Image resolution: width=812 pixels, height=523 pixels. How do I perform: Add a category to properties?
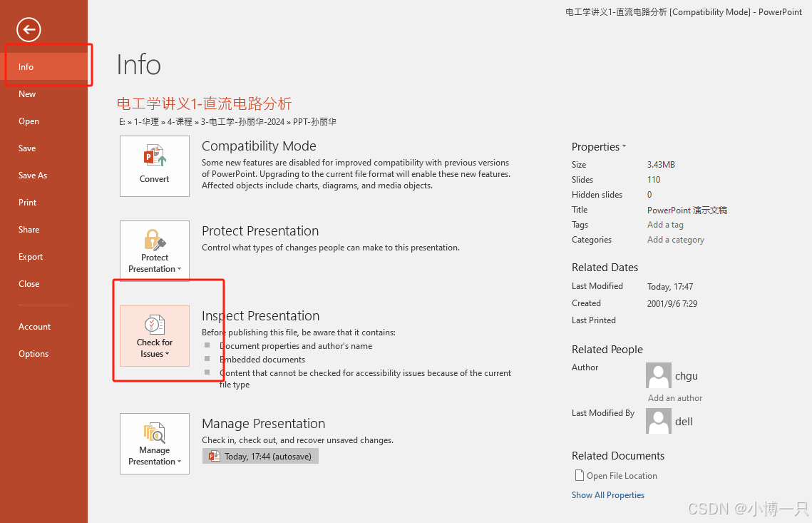675,240
